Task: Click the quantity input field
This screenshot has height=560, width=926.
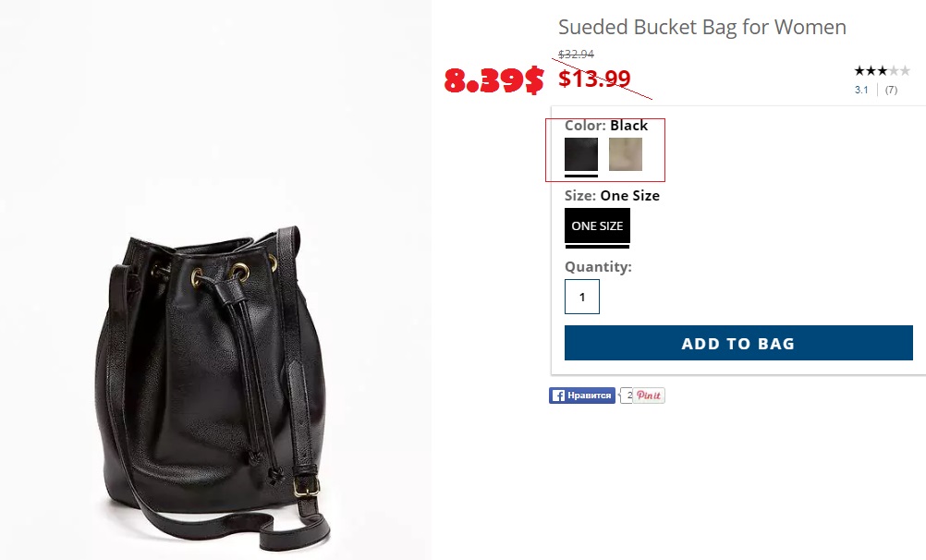Action: point(581,297)
